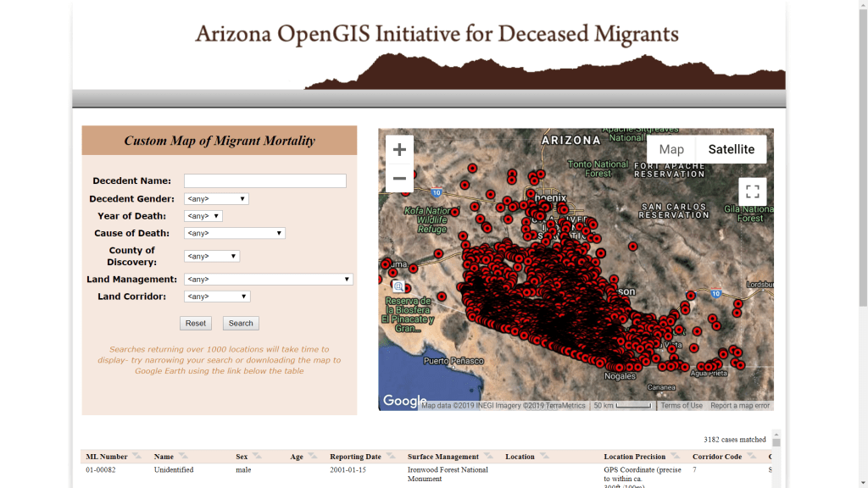Sort table by ML Number column
Viewport: 868px width, 488px height.
point(136,457)
